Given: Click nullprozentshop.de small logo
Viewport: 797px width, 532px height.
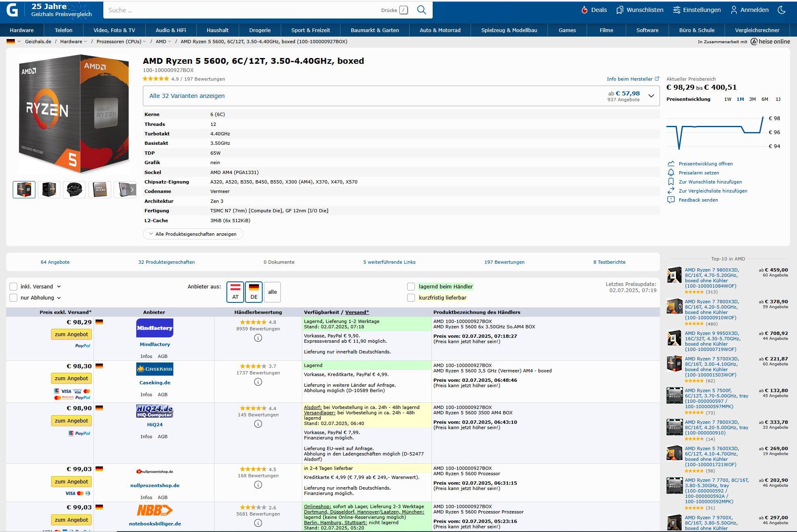Looking at the screenshot, I should coord(155,472).
